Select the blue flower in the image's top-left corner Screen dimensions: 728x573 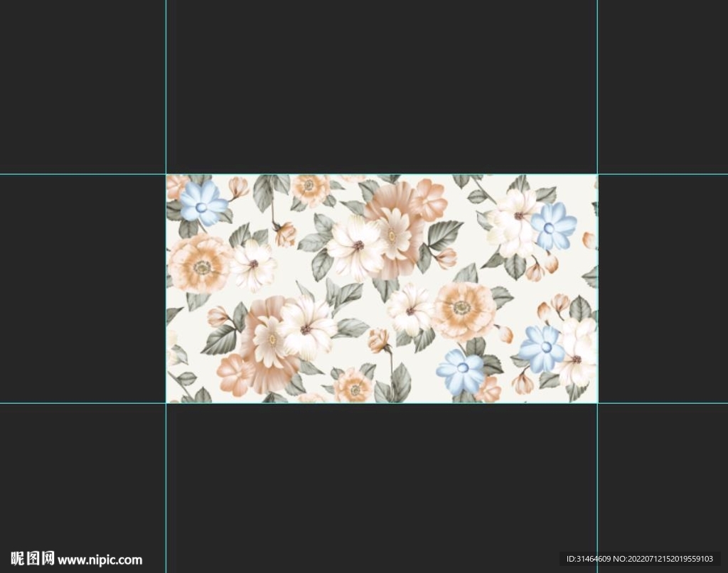(202, 203)
